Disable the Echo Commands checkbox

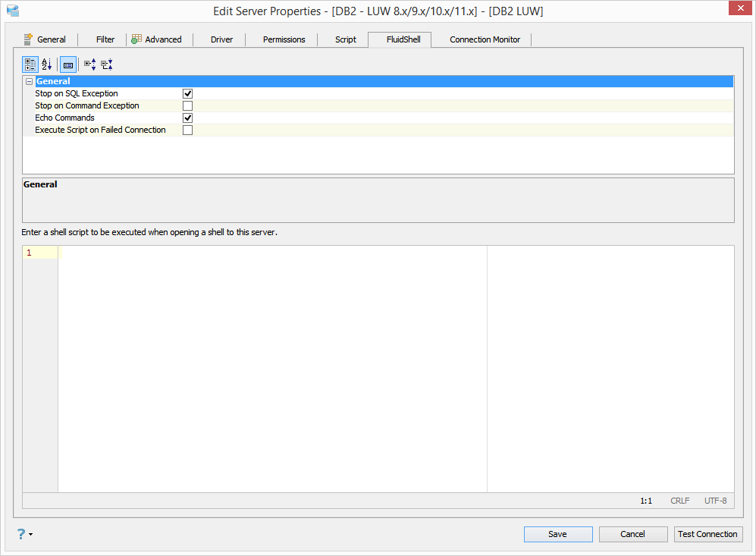click(187, 118)
